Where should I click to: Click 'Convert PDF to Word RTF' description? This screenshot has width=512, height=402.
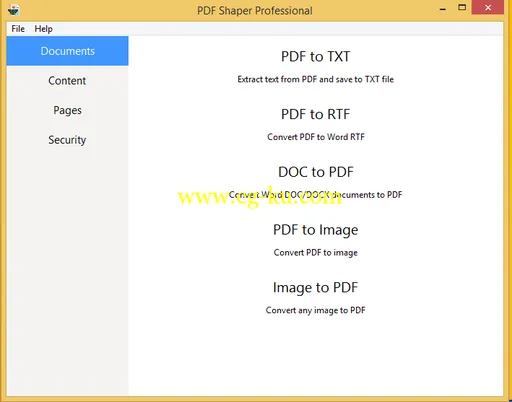click(x=316, y=137)
